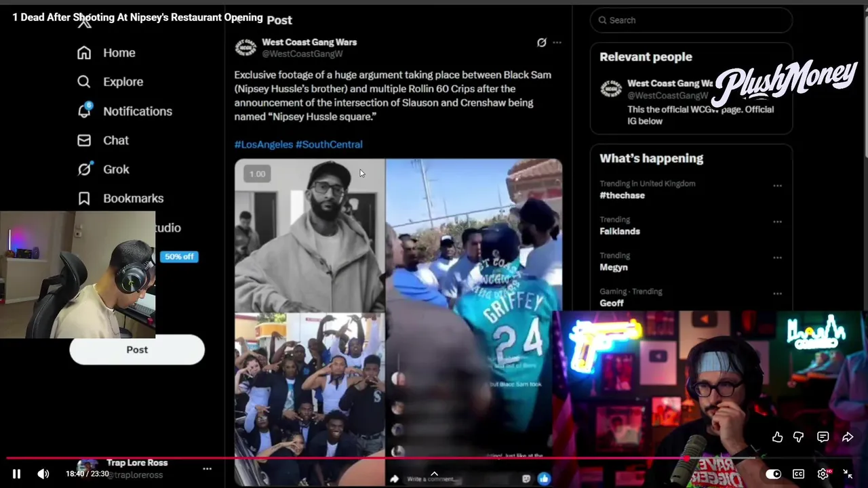Image resolution: width=868 pixels, height=488 pixels.
Task: Open more options for #thechase trend
Action: [777, 186]
